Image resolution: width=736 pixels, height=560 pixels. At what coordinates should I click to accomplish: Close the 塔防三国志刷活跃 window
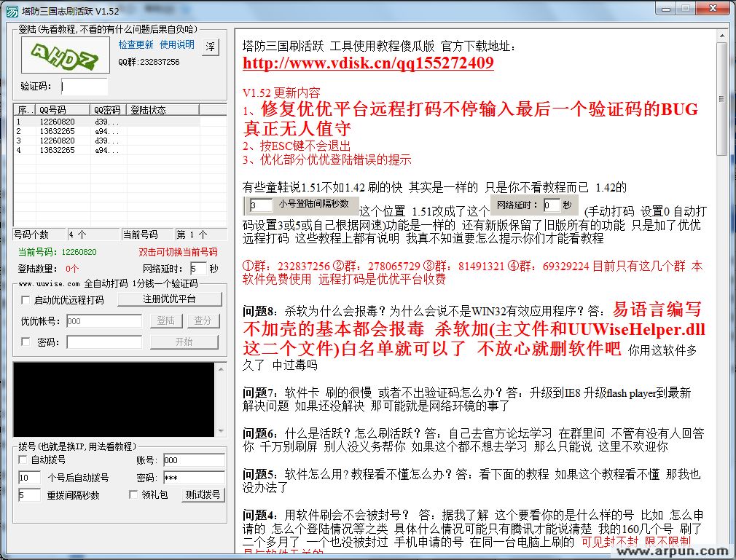pyautogui.click(x=713, y=9)
